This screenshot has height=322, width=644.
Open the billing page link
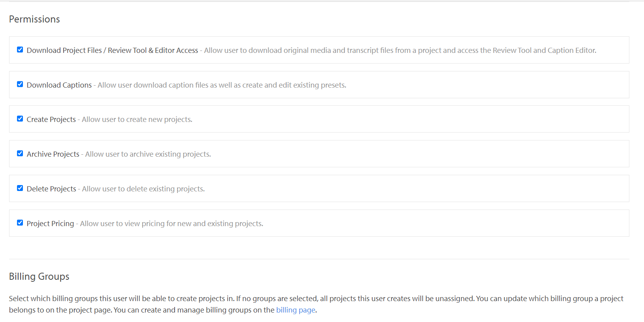coord(296,310)
